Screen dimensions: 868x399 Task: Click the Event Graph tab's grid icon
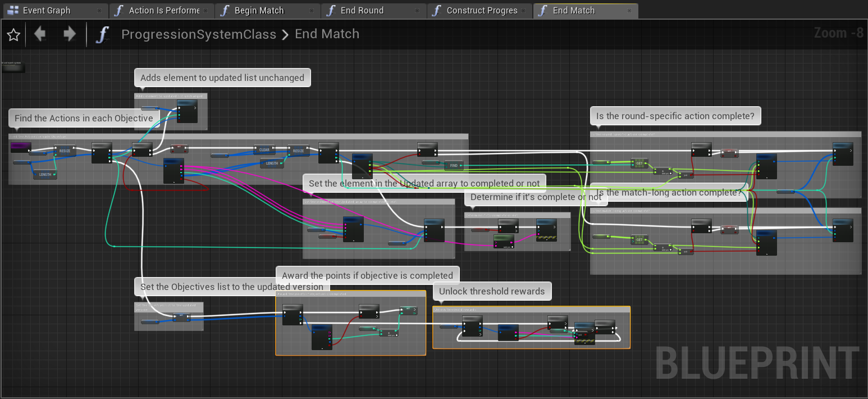[x=12, y=10]
